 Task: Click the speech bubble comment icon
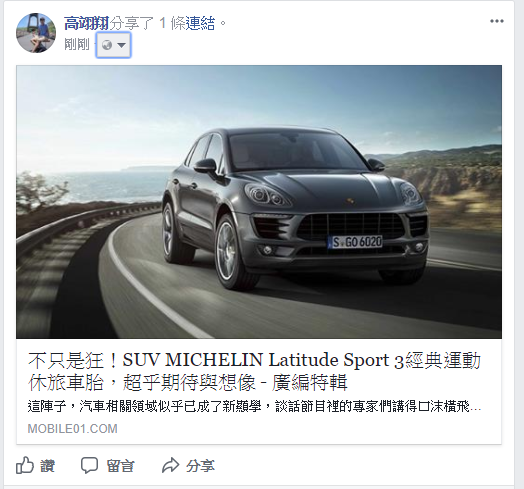pyautogui.click(x=89, y=465)
